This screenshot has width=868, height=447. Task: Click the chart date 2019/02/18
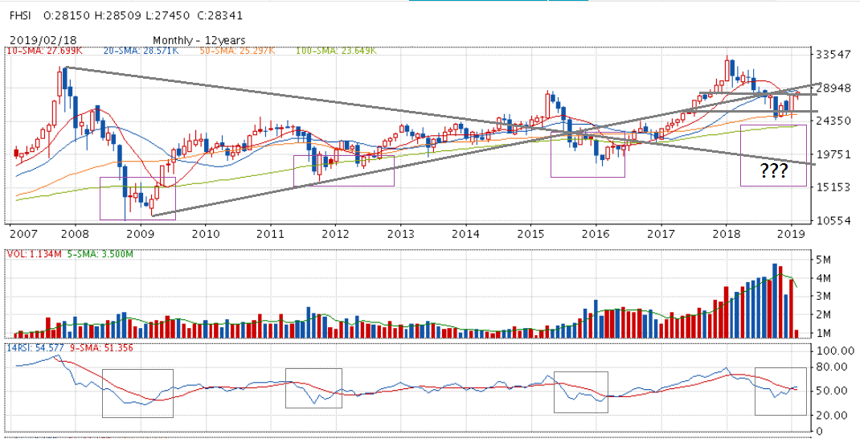43,40
